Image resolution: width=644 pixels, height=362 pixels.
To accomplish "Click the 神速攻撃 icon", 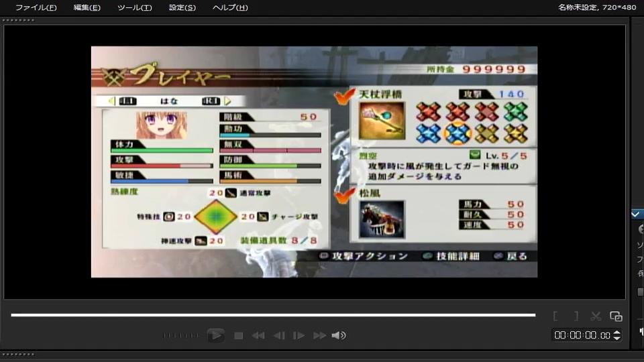I will (x=201, y=241).
